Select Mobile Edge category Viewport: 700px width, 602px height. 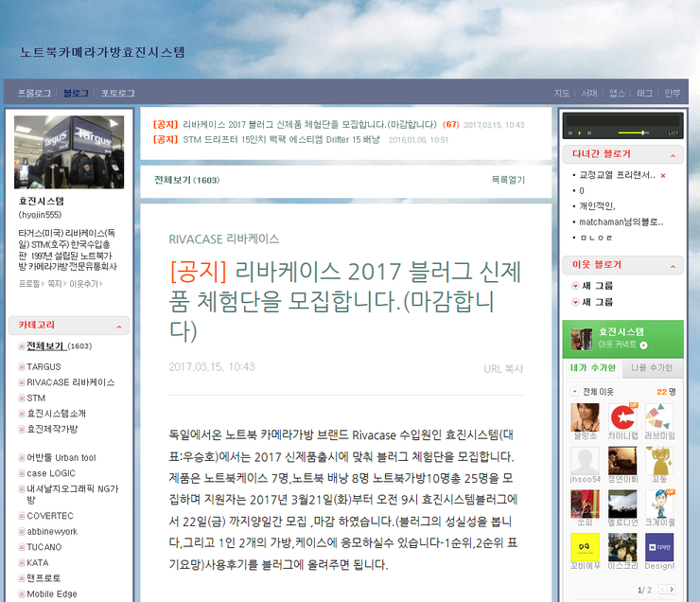pyautogui.click(x=52, y=594)
